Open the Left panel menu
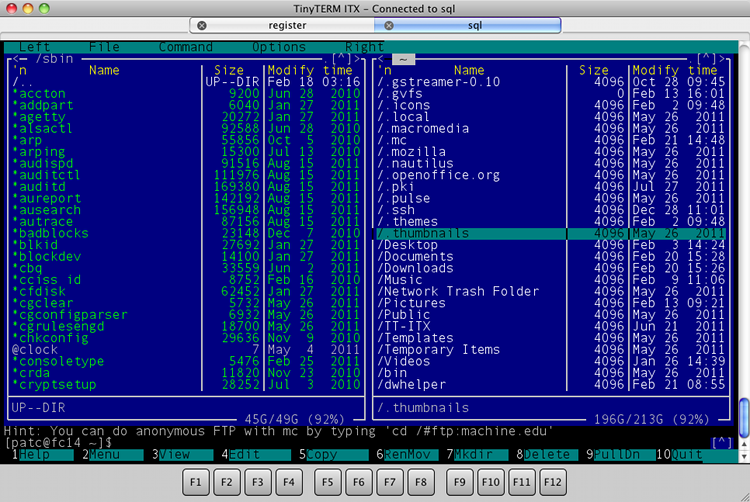This screenshot has height=502, width=750. click(x=35, y=46)
